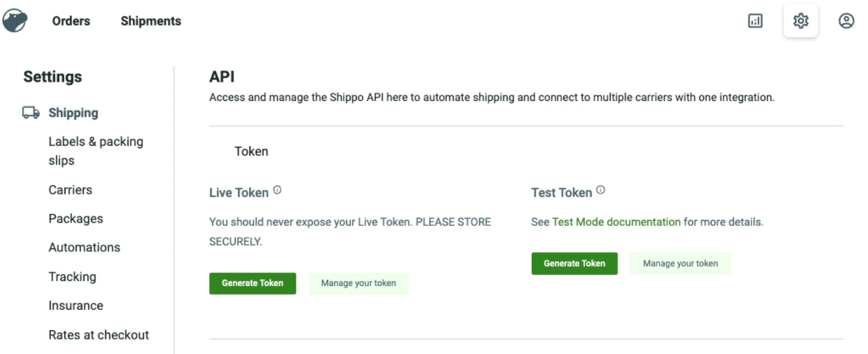Click the Test Token info icon
The height and width of the screenshot is (354, 868).
[x=601, y=190]
